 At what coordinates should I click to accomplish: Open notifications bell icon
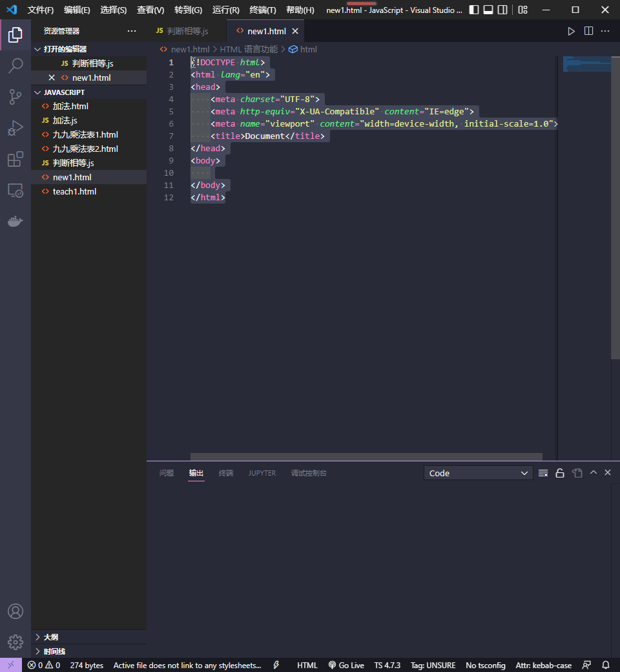point(605,665)
